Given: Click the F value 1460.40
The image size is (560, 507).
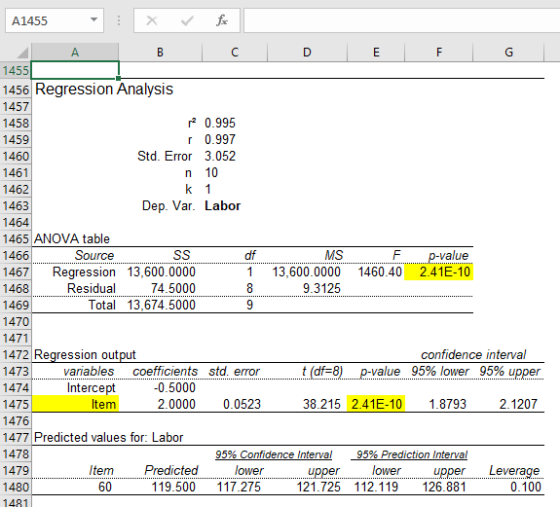Looking at the screenshot, I should (380, 272).
